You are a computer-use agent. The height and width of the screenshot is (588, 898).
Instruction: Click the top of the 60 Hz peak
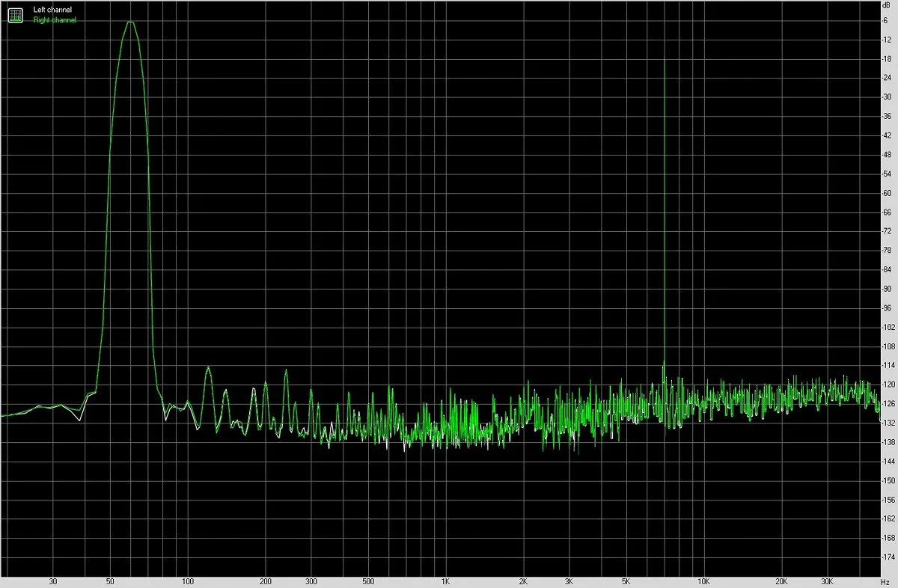click(x=130, y=22)
